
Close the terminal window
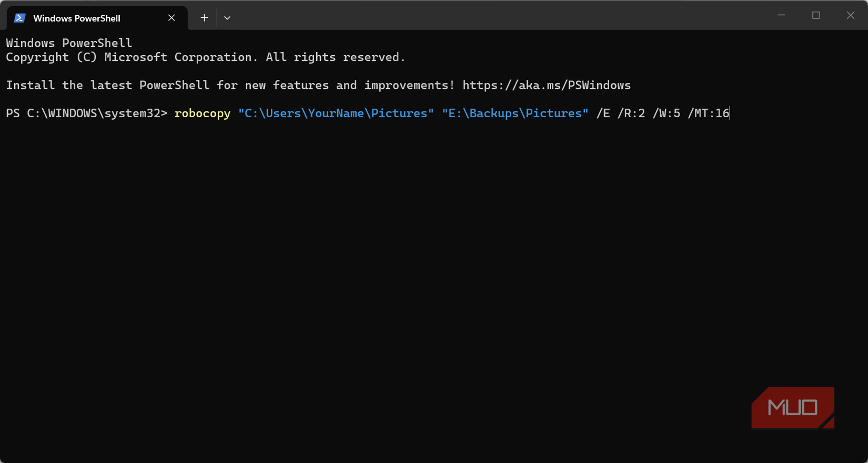[851, 15]
